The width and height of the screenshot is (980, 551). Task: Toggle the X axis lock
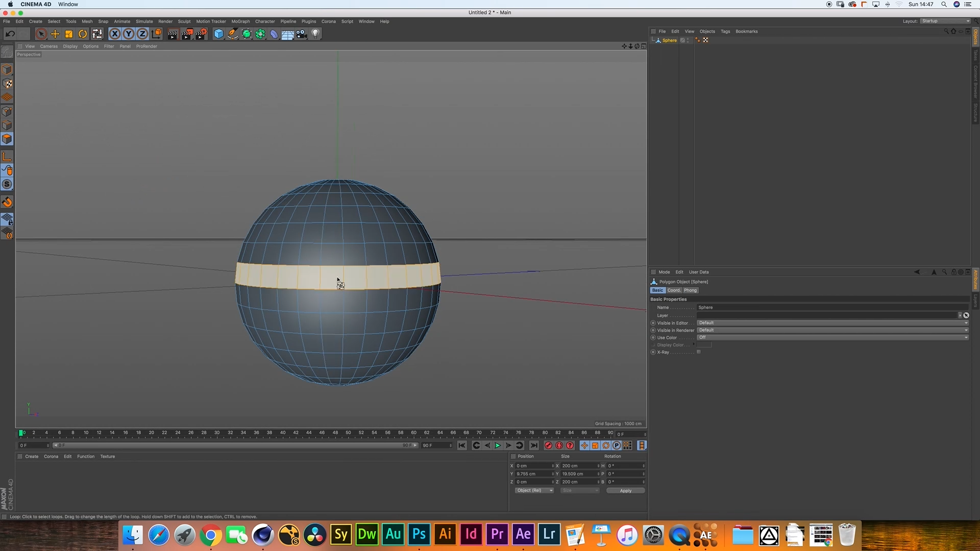pos(115,34)
